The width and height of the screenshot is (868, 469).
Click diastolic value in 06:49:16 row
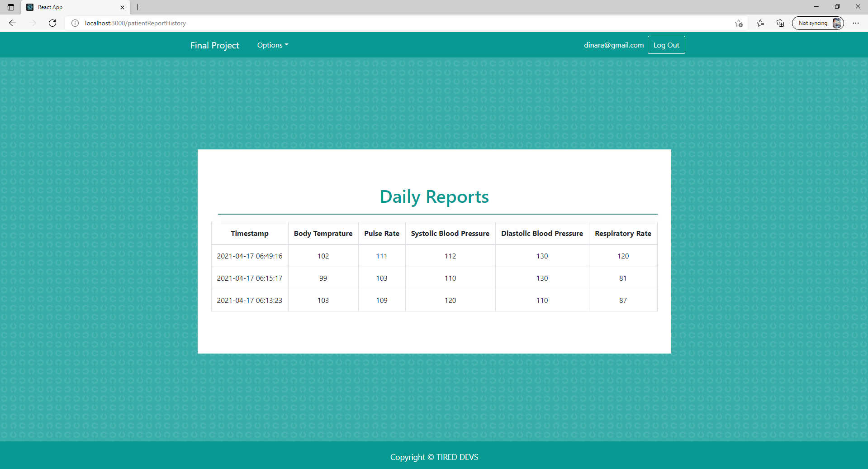tap(542, 256)
